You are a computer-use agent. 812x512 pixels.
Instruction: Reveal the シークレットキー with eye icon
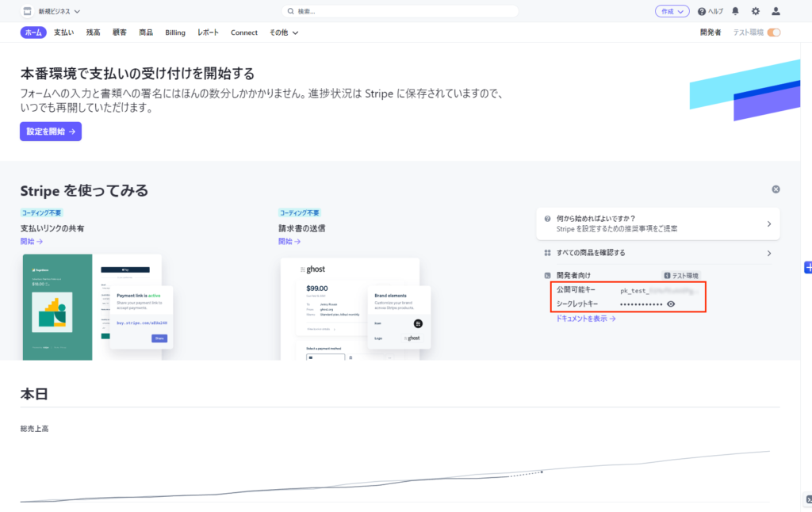coord(671,304)
